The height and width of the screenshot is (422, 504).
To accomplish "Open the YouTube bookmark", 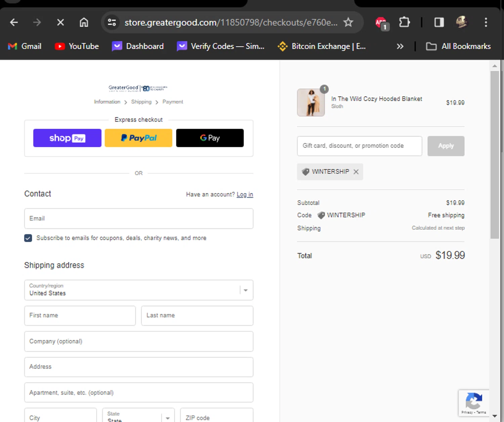I will (x=77, y=46).
